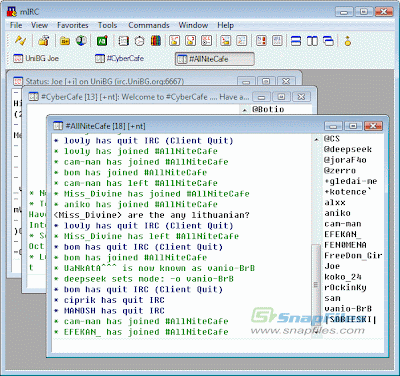The height and width of the screenshot is (376, 400).
Task: Switch to the UniBG Joe status button
Action: pyautogui.click(x=36, y=59)
